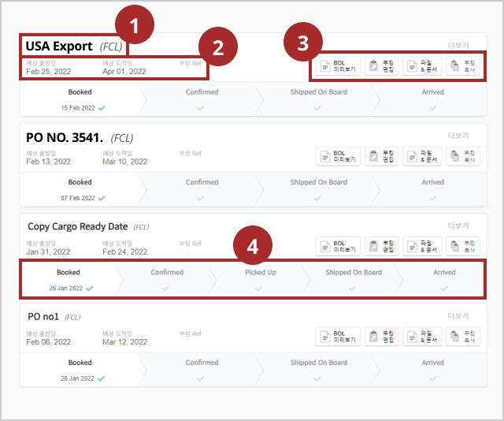The image size is (504, 421).
Task: Edit booking for USA Export shipment
Action: tap(381, 66)
